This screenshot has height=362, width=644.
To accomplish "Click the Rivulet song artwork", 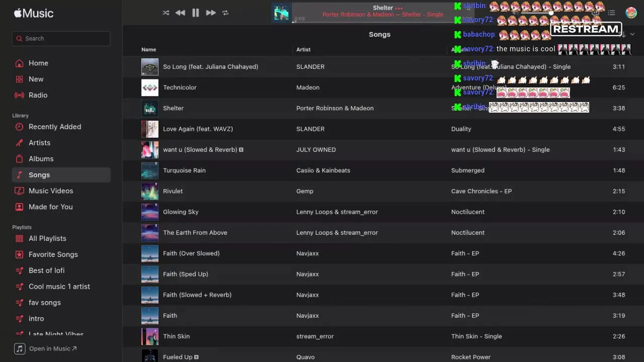I will [150, 191].
